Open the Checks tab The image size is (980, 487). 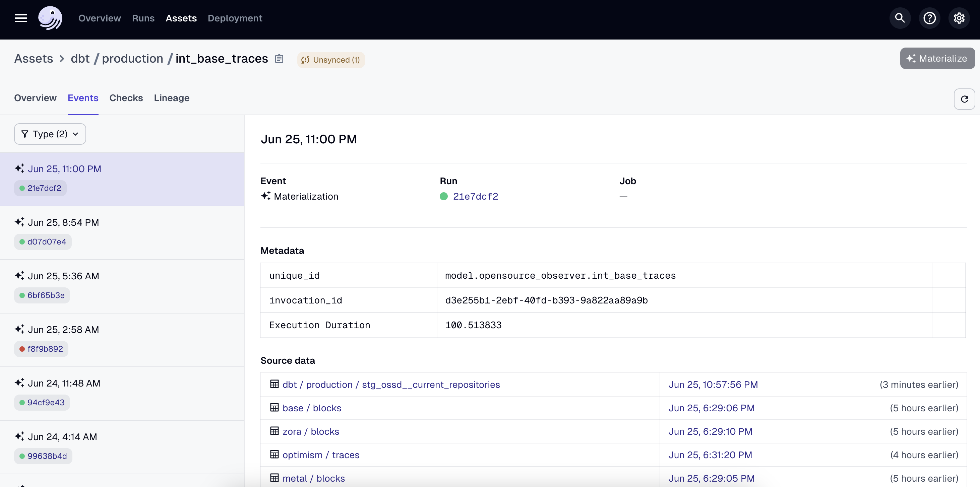(126, 98)
